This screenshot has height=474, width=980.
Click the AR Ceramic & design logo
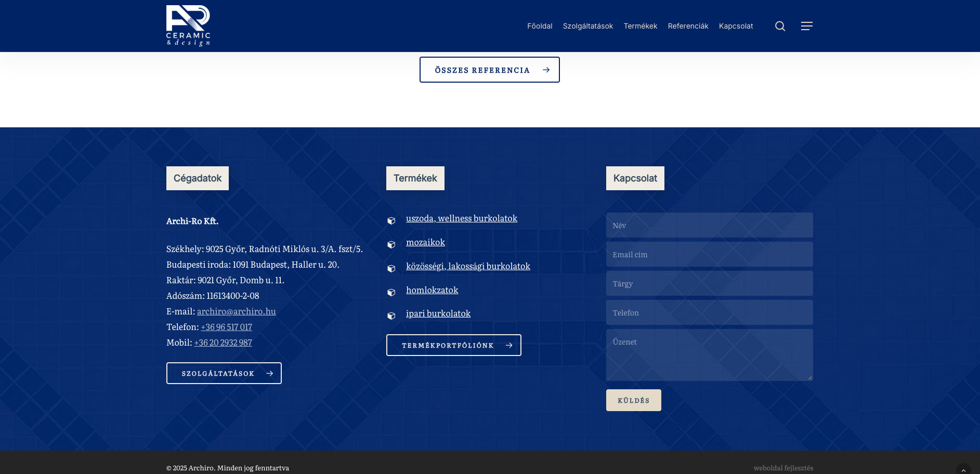[x=188, y=25]
